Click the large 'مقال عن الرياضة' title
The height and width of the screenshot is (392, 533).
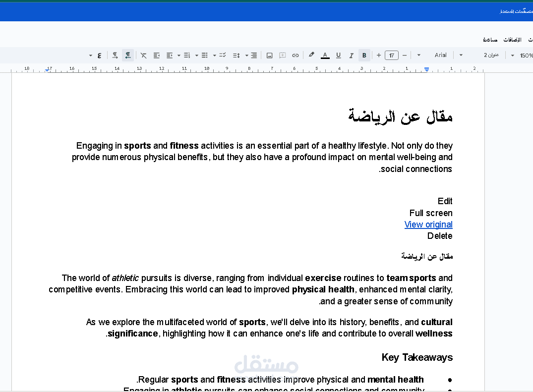click(x=401, y=116)
